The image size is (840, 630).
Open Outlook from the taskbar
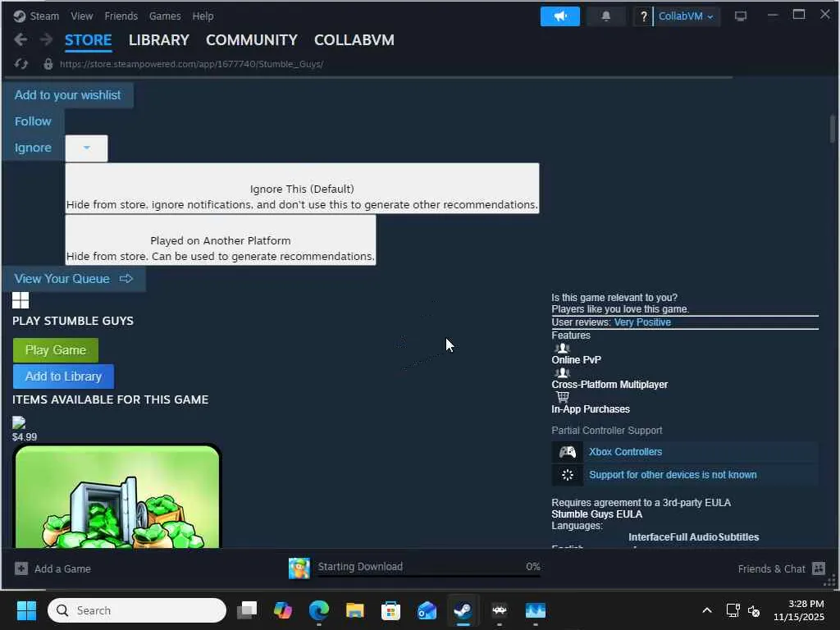pyautogui.click(x=427, y=610)
